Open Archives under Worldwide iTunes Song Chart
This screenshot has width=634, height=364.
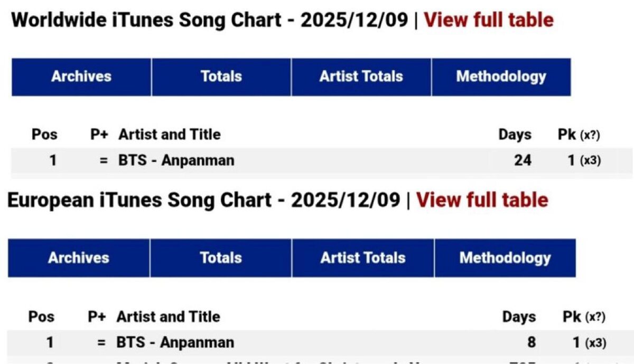point(81,77)
